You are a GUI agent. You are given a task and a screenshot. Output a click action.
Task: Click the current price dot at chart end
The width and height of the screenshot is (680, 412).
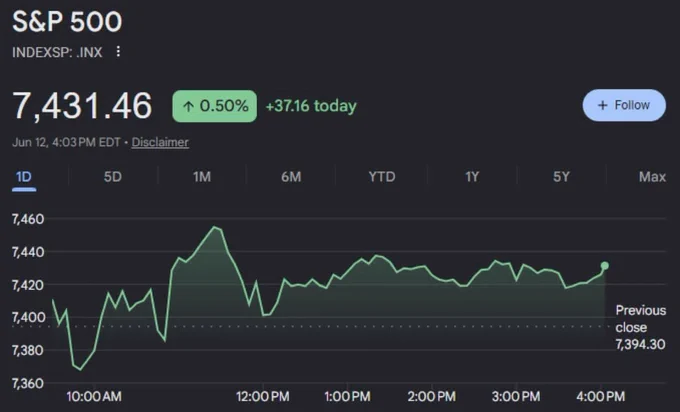pyautogui.click(x=605, y=265)
